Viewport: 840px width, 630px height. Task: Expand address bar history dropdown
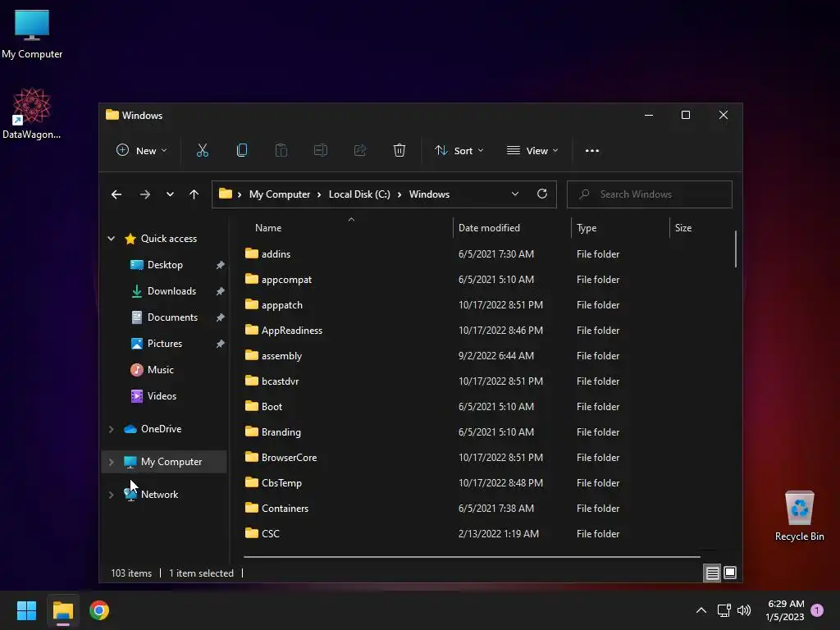[515, 194]
